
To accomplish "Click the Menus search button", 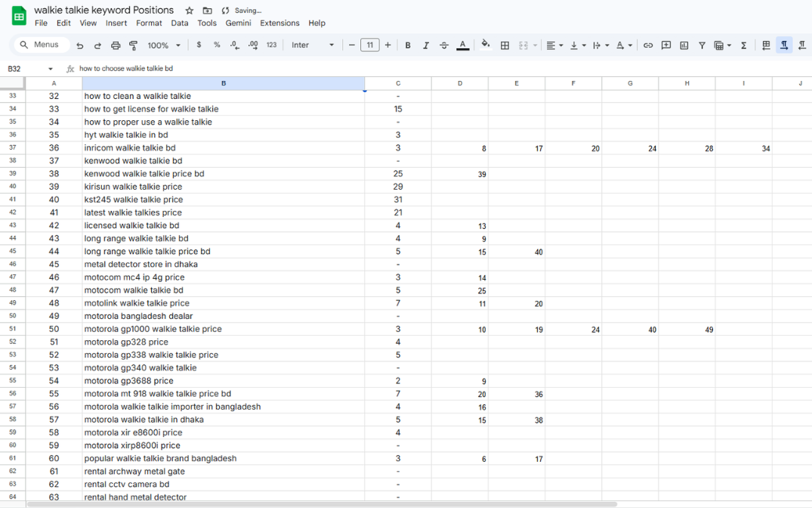I will coord(39,45).
